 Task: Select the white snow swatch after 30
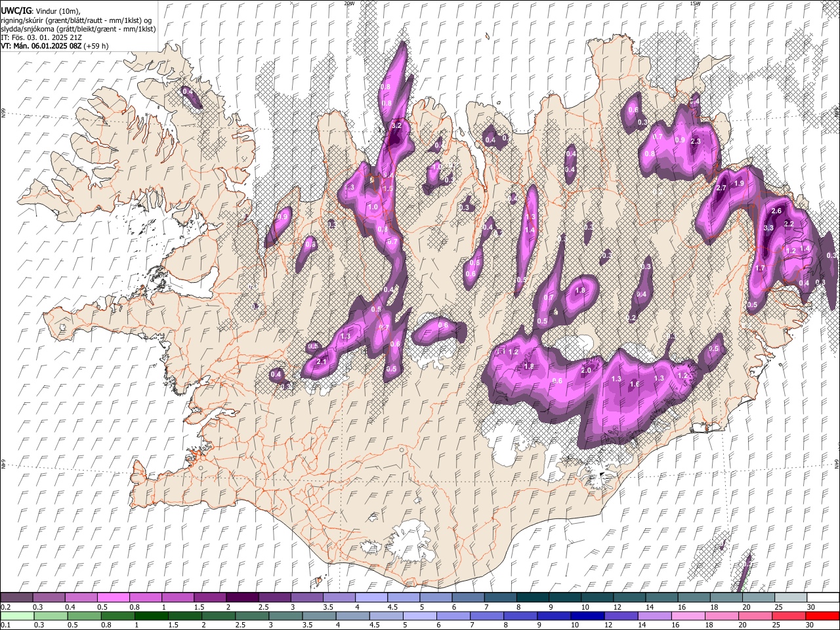822,598
